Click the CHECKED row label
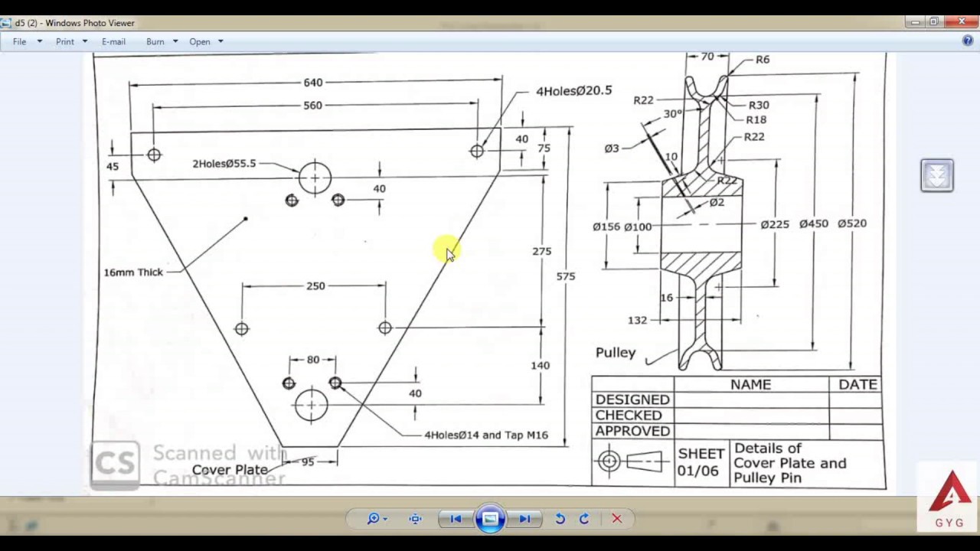Image resolution: width=980 pixels, height=551 pixels. 629,416
